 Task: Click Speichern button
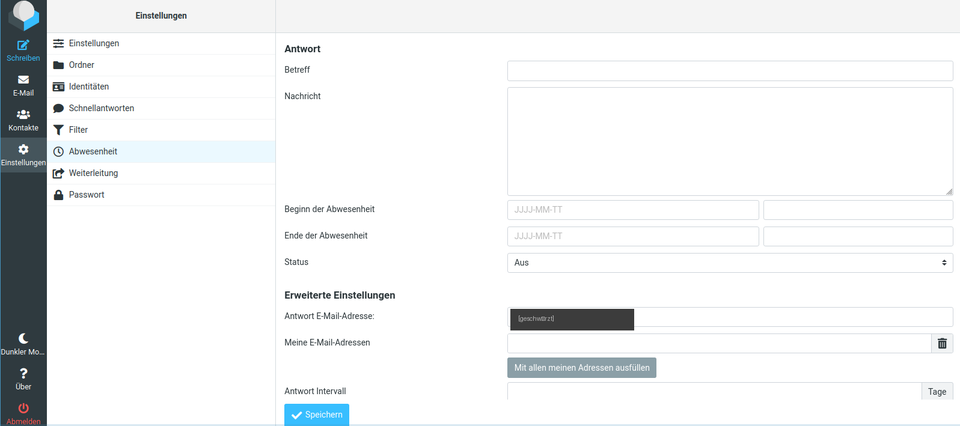(x=317, y=415)
